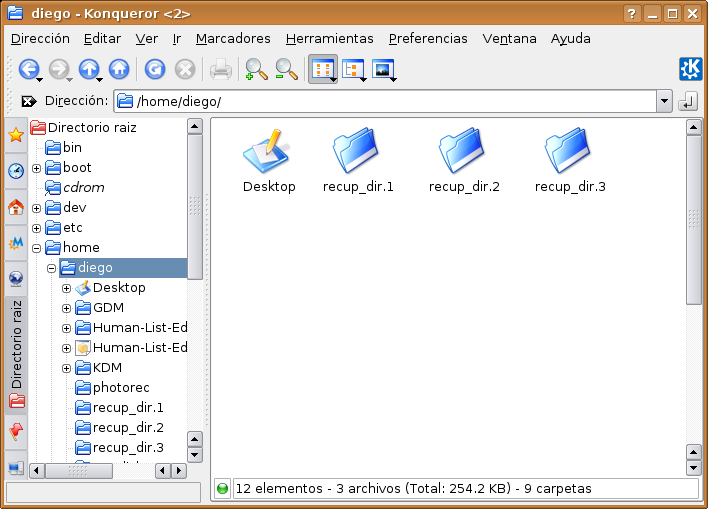Screen dimensions: 708x509
Task: Select the cdrom folder in tree
Action: pyautogui.click(x=75, y=187)
